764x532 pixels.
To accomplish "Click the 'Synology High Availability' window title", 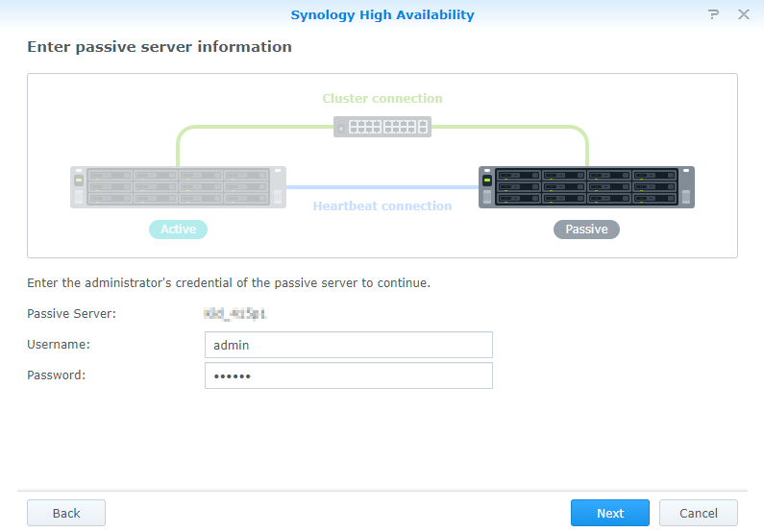I will click(382, 14).
